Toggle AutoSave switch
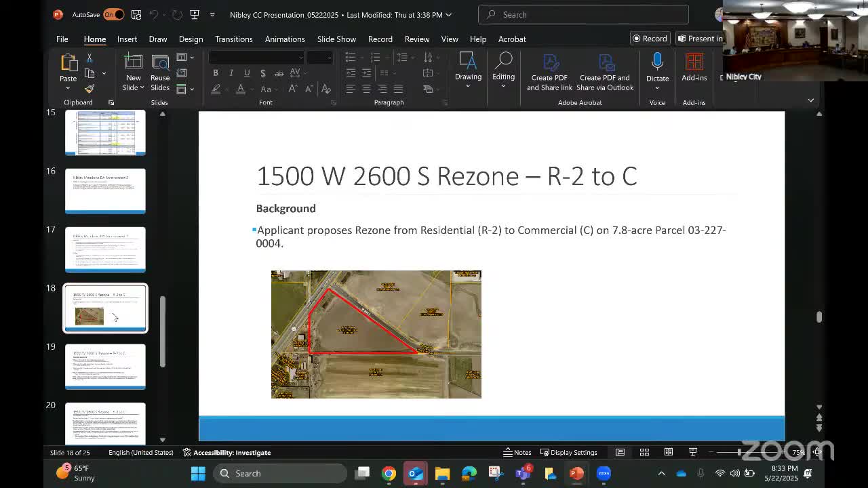This screenshot has height=488, width=868. [113, 14]
